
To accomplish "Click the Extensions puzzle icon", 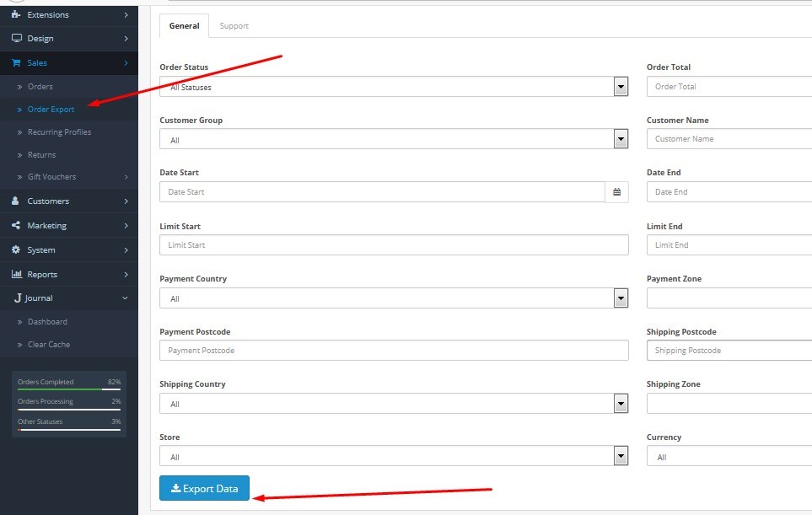I will [16, 14].
